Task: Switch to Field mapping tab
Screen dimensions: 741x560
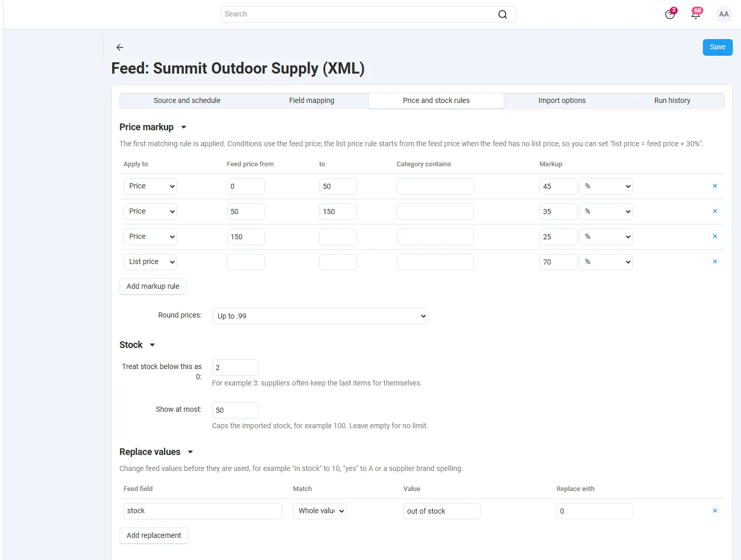Action: pos(312,101)
